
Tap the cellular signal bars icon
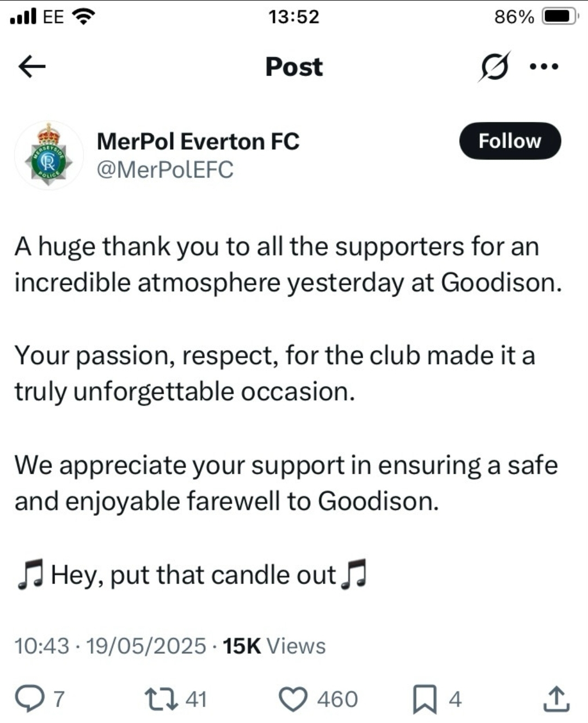[x=23, y=17]
